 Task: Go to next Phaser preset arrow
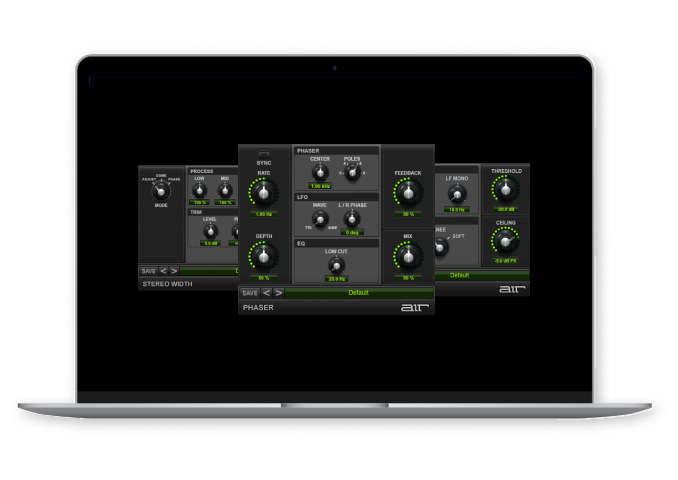tap(279, 293)
